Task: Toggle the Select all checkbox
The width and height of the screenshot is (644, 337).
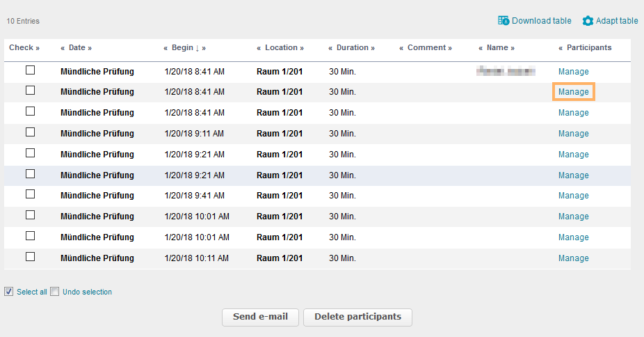Action: (x=9, y=292)
